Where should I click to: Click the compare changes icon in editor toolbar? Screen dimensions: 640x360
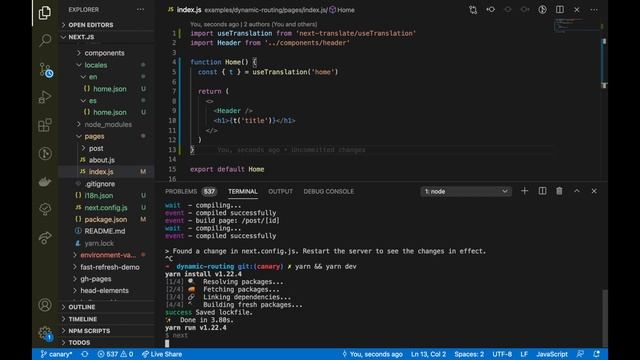click(x=473, y=9)
